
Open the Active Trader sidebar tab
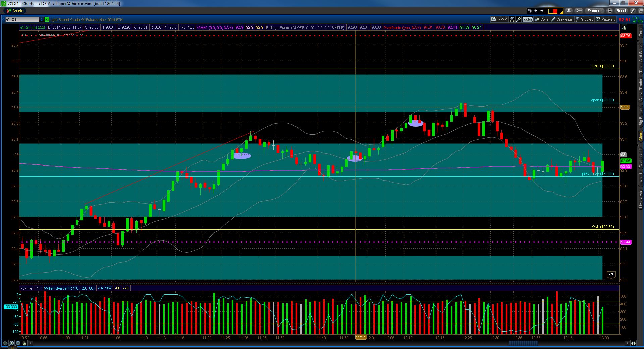[640, 90]
